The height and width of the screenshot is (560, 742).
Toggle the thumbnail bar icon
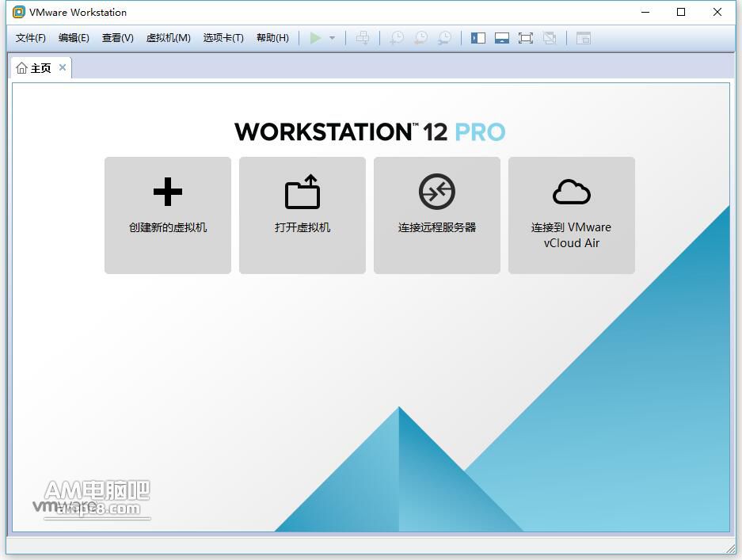[501, 38]
